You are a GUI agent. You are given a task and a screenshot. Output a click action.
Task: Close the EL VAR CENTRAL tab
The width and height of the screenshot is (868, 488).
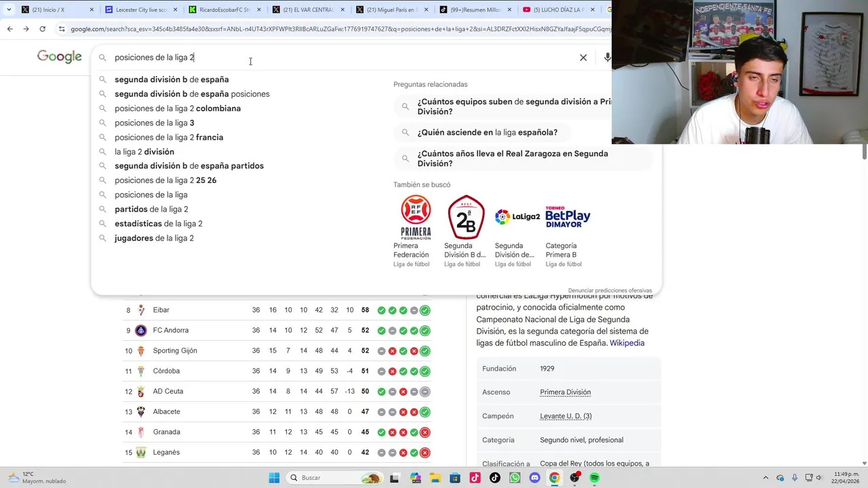(342, 9)
